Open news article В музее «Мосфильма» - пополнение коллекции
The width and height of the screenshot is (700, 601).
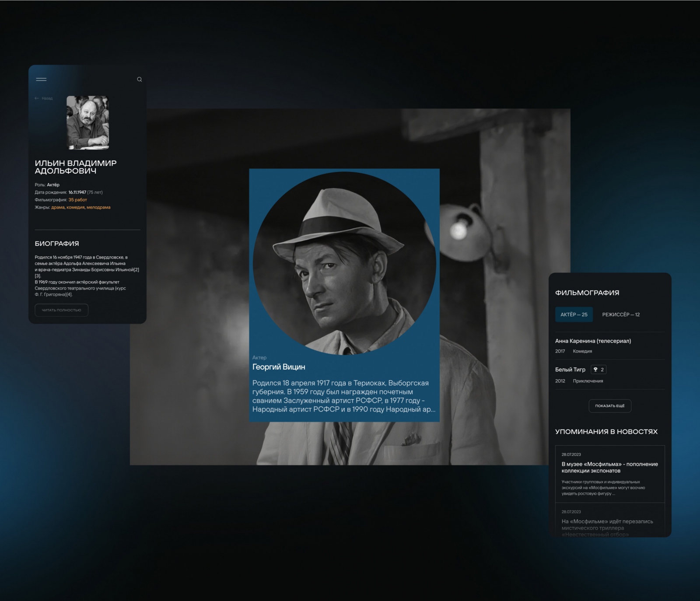tap(610, 468)
